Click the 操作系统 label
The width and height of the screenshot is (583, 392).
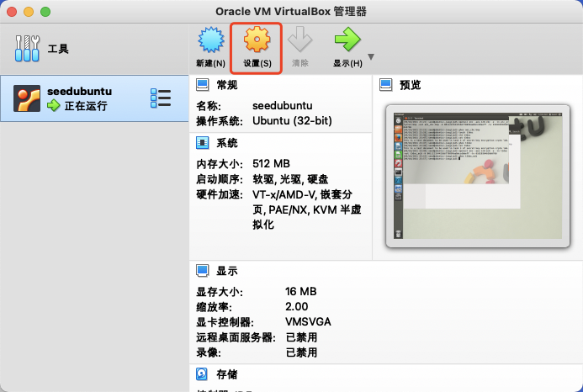[x=220, y=121]
